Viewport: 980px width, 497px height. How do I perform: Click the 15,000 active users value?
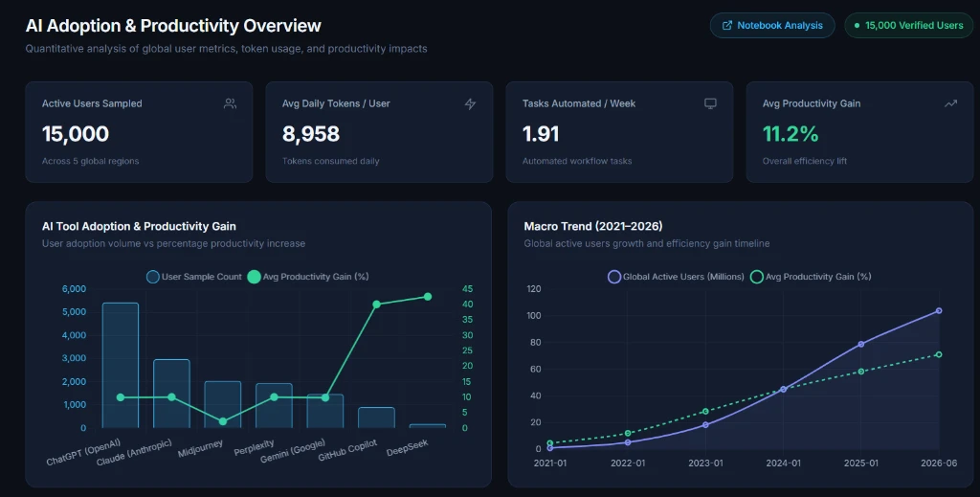(76, 134)
